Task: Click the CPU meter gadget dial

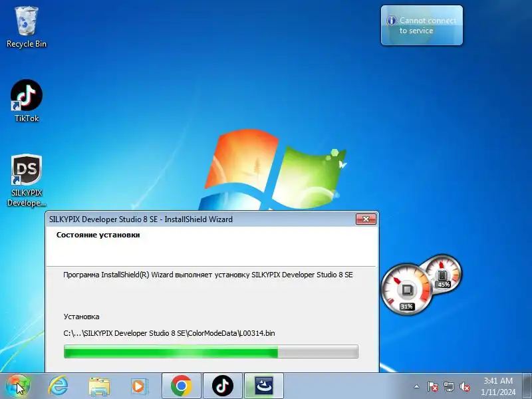Action: pyautogui.click(x=406, y=290)
